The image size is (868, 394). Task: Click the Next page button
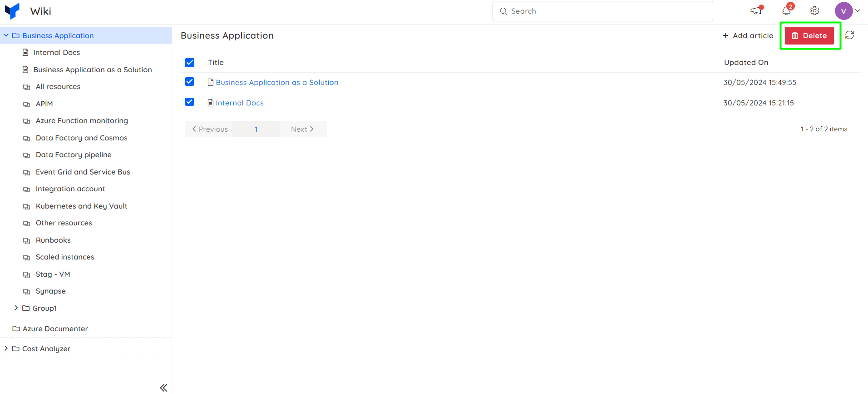(303, 129)
